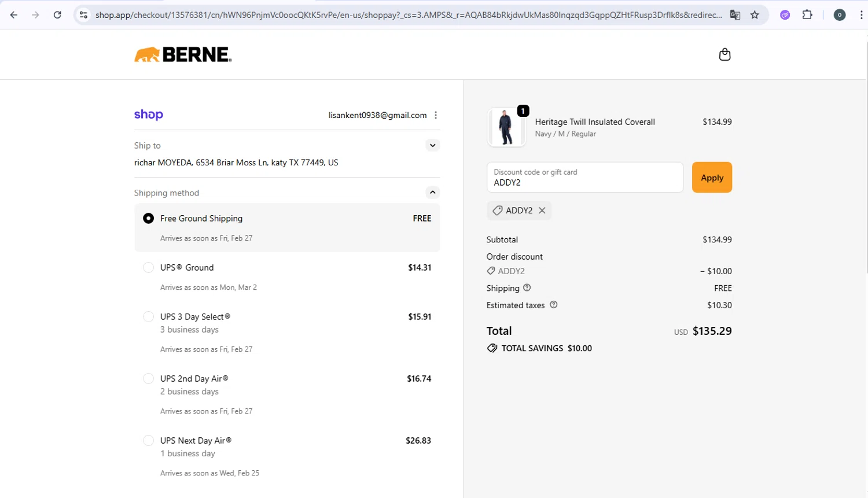This screenshot has width=868, height=498.
Task: Open account options three-dot menu beside email
Action: point(436,115)
